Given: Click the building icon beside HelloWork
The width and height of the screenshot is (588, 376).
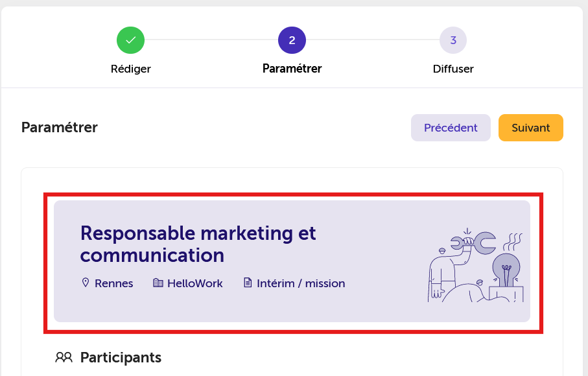Looking at the screenshot, I should tap(158, 283).
